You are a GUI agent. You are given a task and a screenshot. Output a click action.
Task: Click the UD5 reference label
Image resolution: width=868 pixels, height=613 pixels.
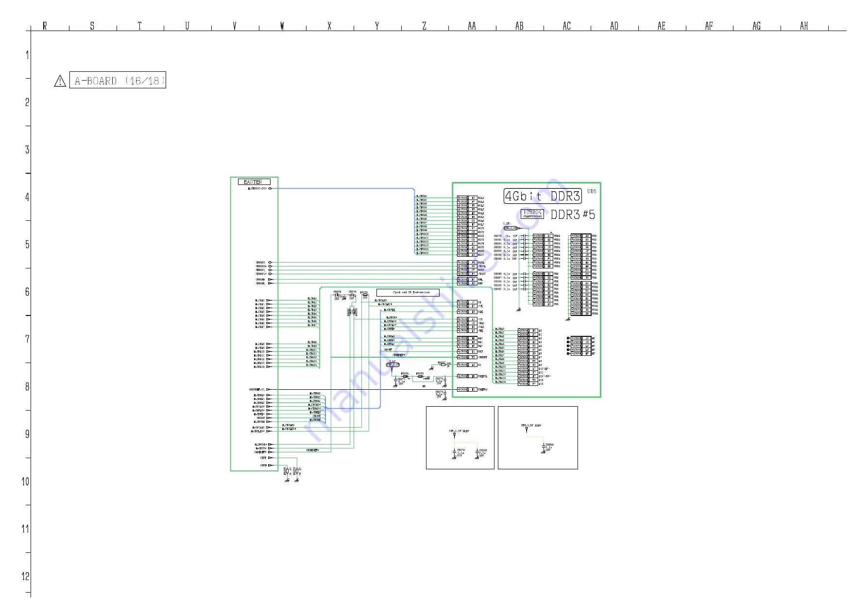pyautogui.click(x=592, y=191)
